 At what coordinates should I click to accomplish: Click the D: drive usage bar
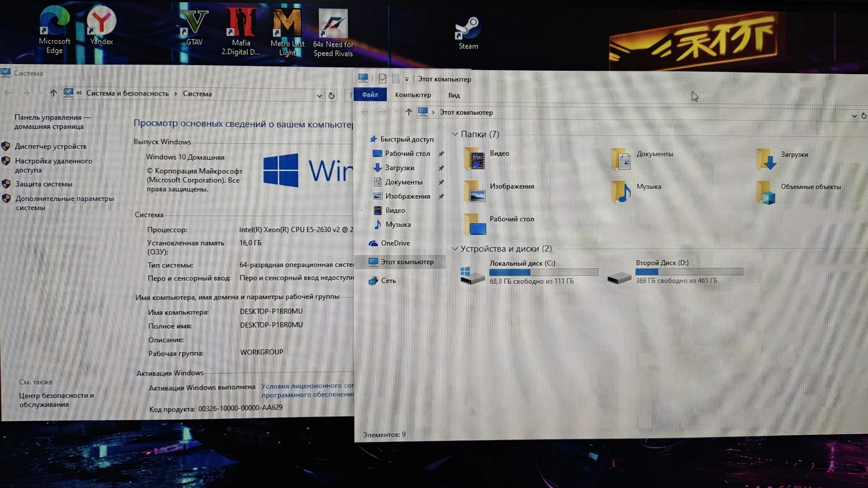689,272
